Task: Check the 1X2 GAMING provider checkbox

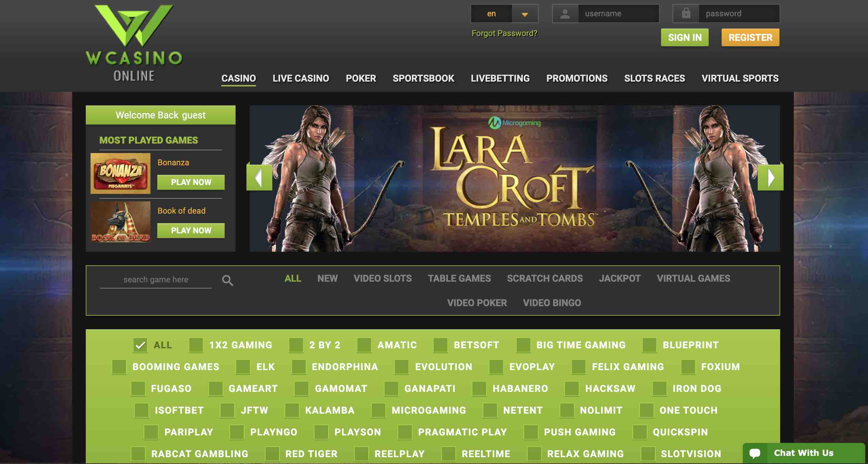Action: [x=196, y=345]
